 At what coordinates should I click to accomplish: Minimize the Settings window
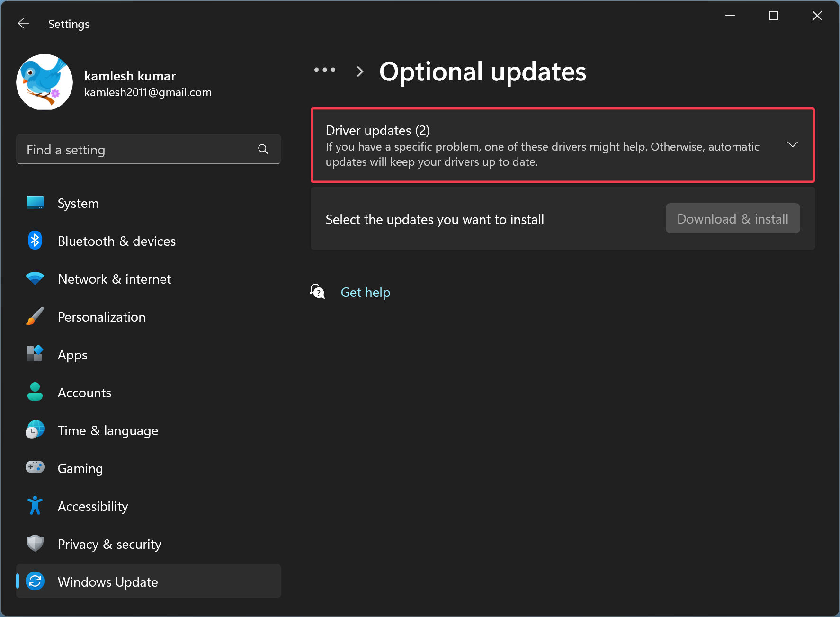[730, 16]
